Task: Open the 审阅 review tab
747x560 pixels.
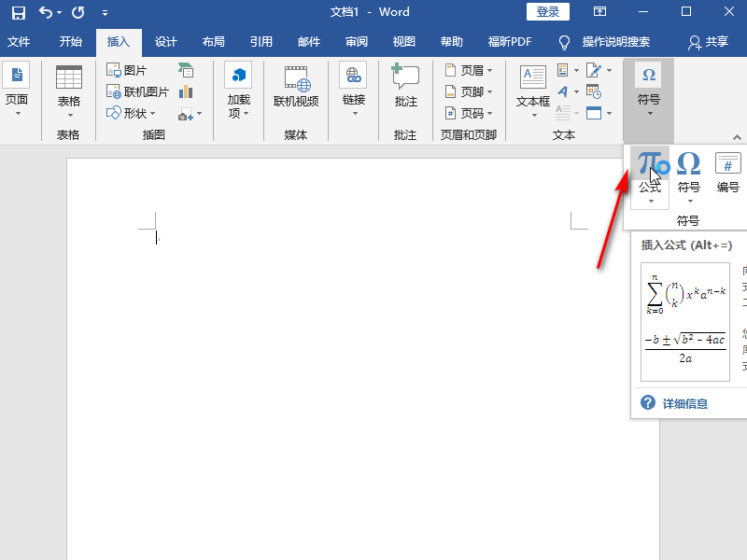Action: pos(356,42)
